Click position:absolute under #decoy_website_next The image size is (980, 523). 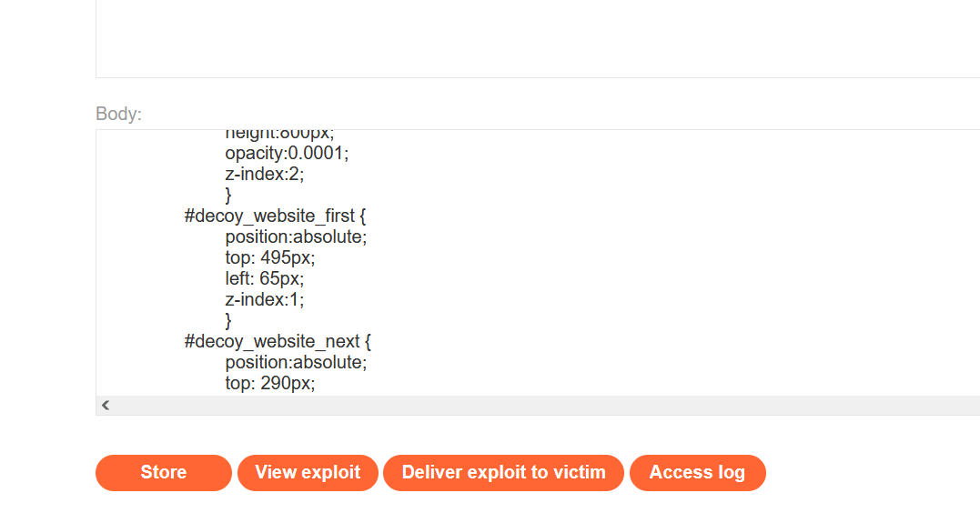[296, 363]
